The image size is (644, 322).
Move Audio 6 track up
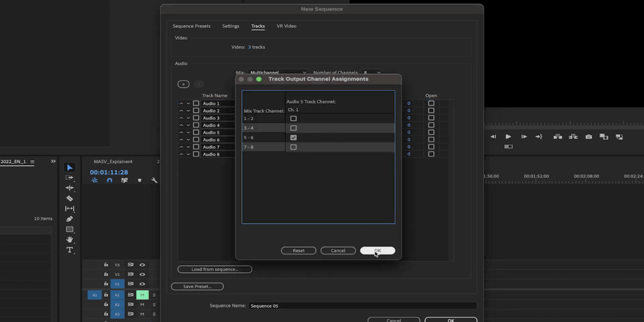point(181,140)
